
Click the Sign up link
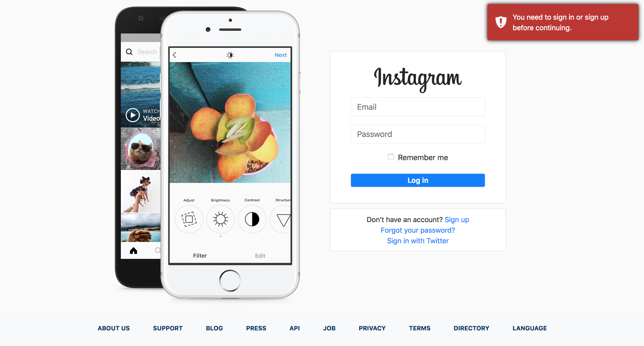coord(457,219)
